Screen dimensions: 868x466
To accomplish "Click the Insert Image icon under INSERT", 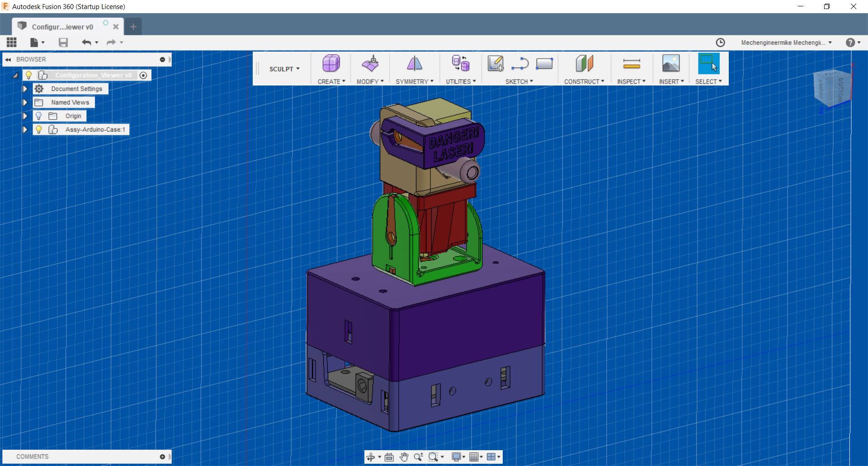I will [x=671, y=64].
